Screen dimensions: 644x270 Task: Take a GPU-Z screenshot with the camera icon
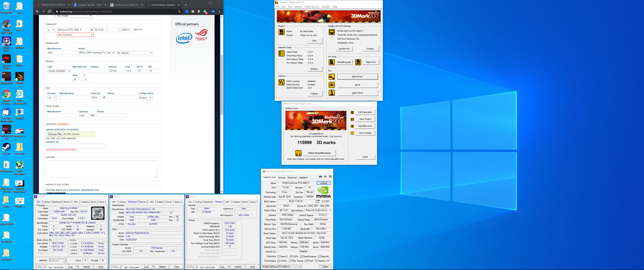[321, 177]
